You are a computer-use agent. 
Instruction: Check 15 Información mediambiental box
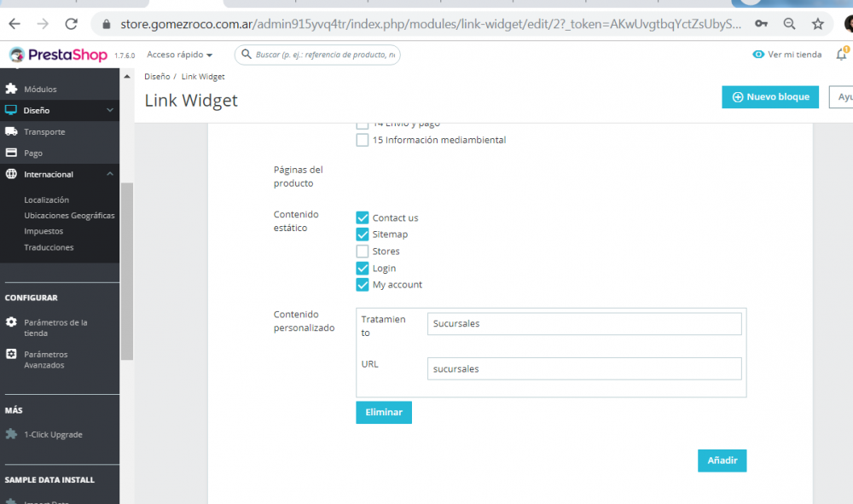(363, 140)
